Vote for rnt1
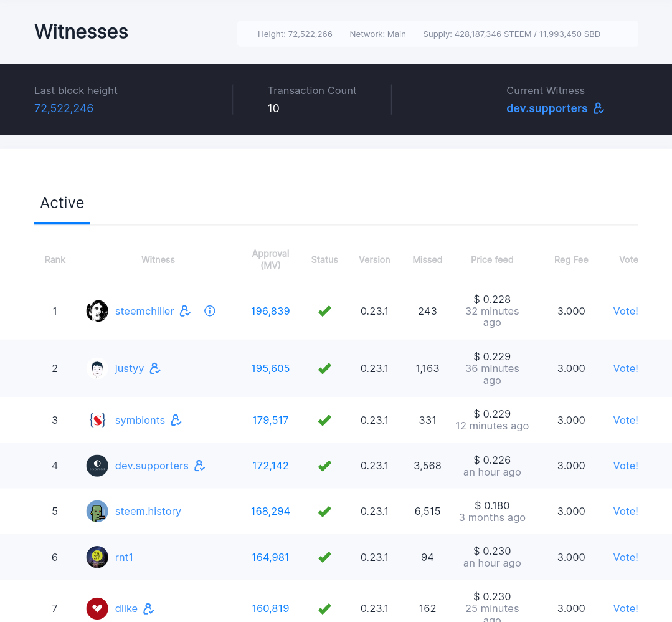Viewport: 672px width, 622px height. click(625, 557)
